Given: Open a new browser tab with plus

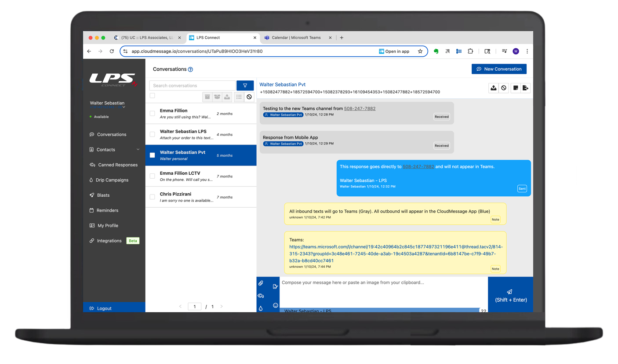Looking at the screenshot, I should tap(342, 38).
